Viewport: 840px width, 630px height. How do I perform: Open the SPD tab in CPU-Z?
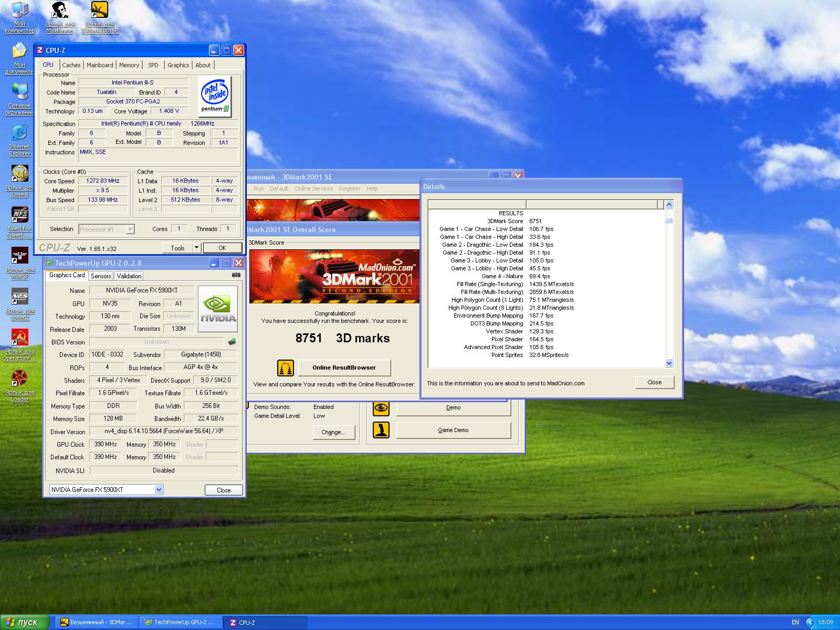[x=153, y=65]
